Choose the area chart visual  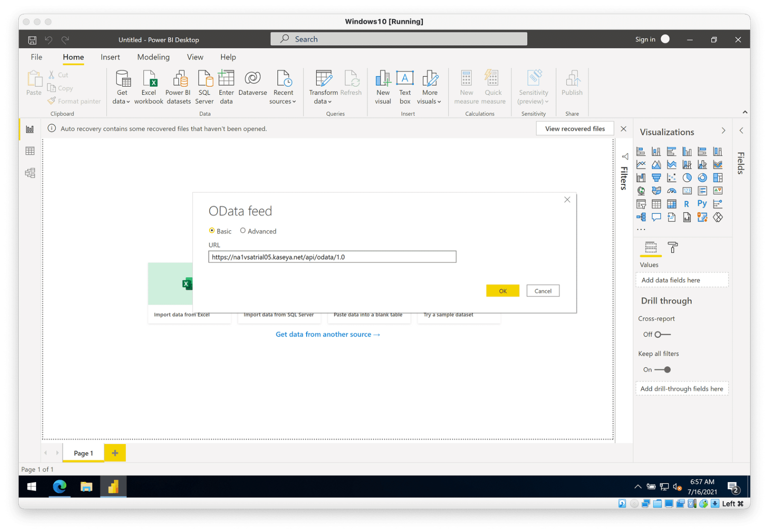[656, 165]
